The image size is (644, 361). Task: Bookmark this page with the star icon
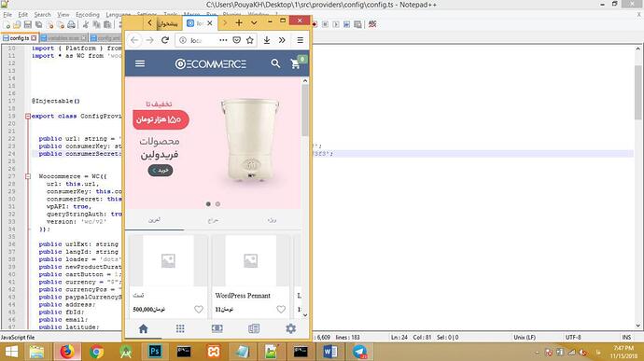[250, 40]
